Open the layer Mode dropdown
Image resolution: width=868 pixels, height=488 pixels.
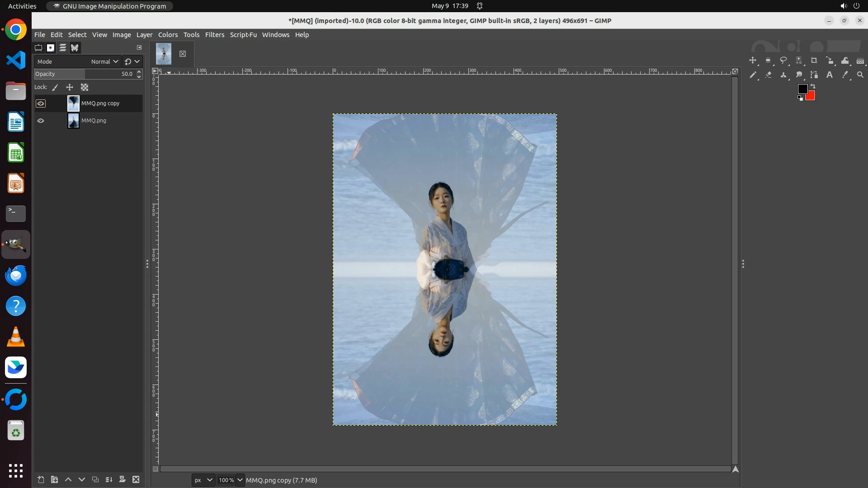coord(104,61)
